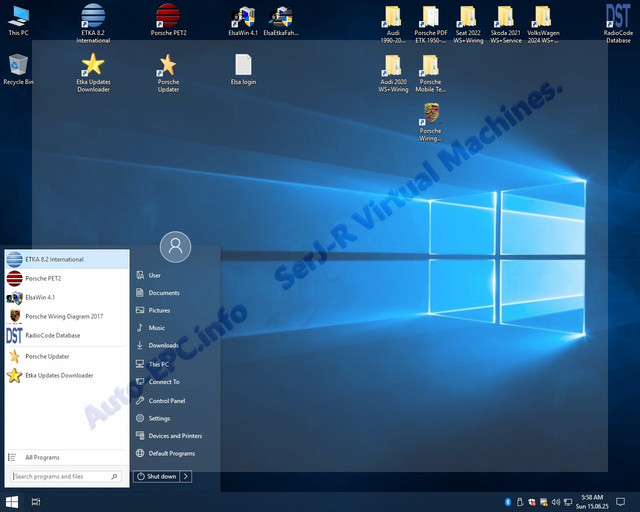
Task: Click the user account avatar in Start menu
Action: (176, 247)
